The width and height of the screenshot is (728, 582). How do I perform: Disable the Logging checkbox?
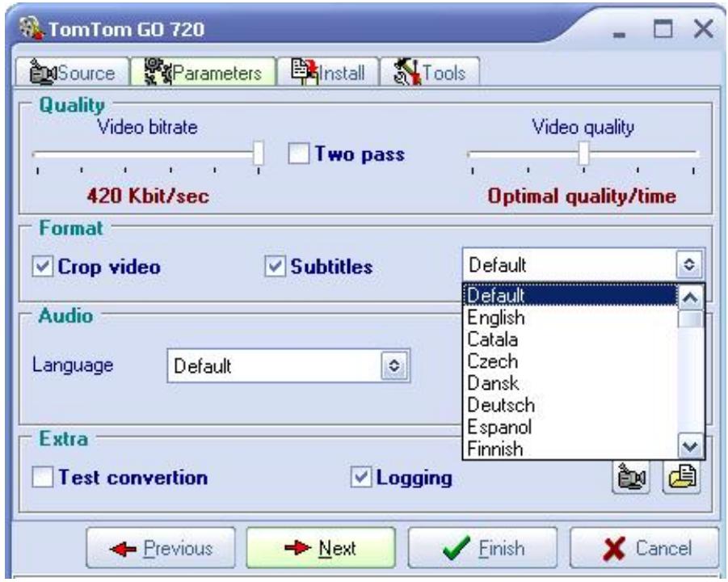tap(360, 477)
